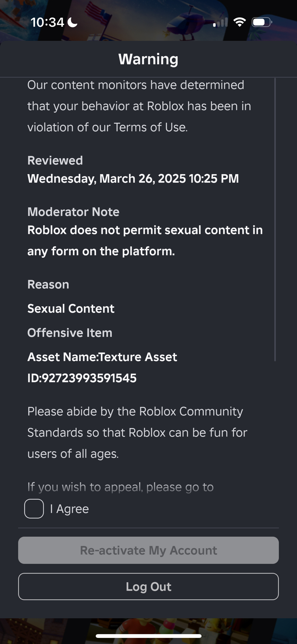Viewport: 297px width, 644px height.
Task: Tap the Log Out button
Action: click(148, 586)
